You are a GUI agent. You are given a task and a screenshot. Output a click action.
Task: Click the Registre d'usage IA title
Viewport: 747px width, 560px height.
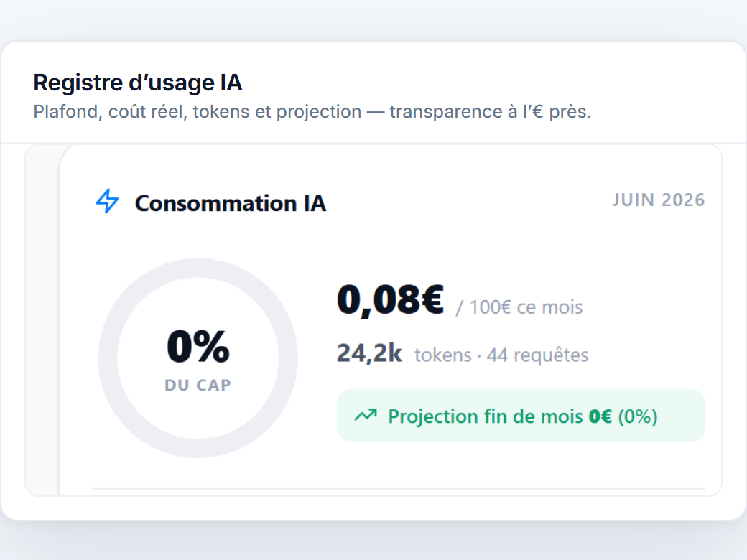pos(138,83)
